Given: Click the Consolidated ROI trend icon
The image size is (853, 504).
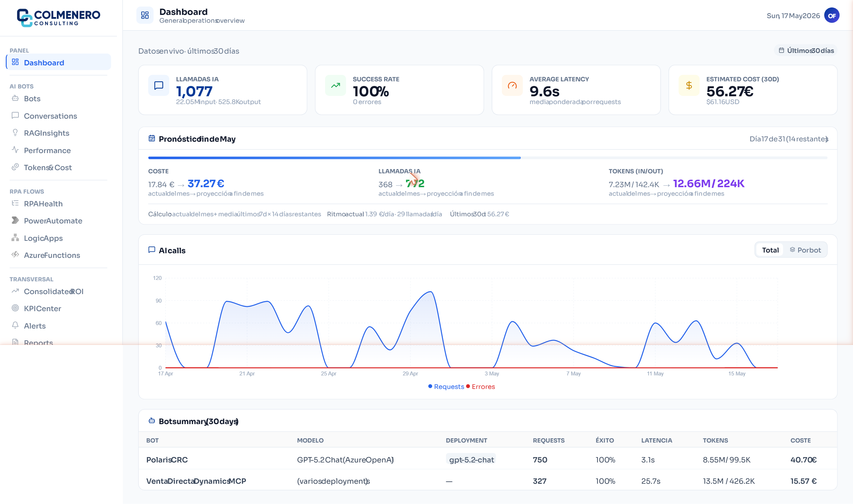Looking at the screenshot, I should point(15,291).
